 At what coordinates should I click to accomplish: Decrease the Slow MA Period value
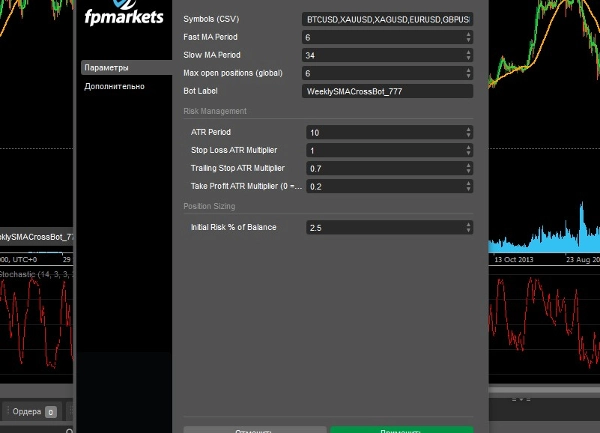pyautogui.click(x=469, y=58)
